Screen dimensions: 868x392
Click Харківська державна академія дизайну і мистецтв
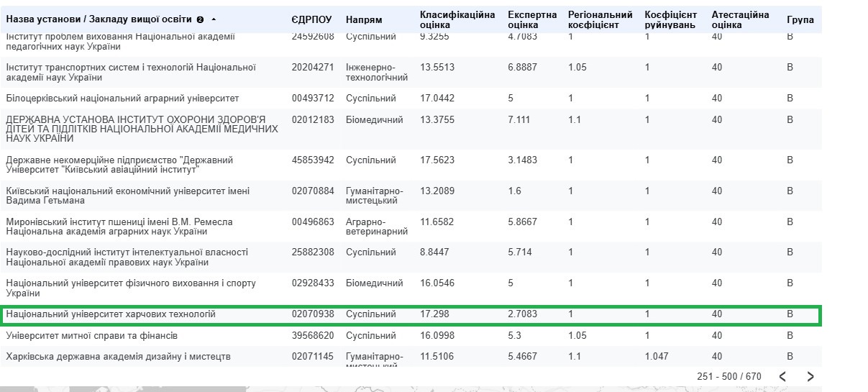click(x=118, y=356)
